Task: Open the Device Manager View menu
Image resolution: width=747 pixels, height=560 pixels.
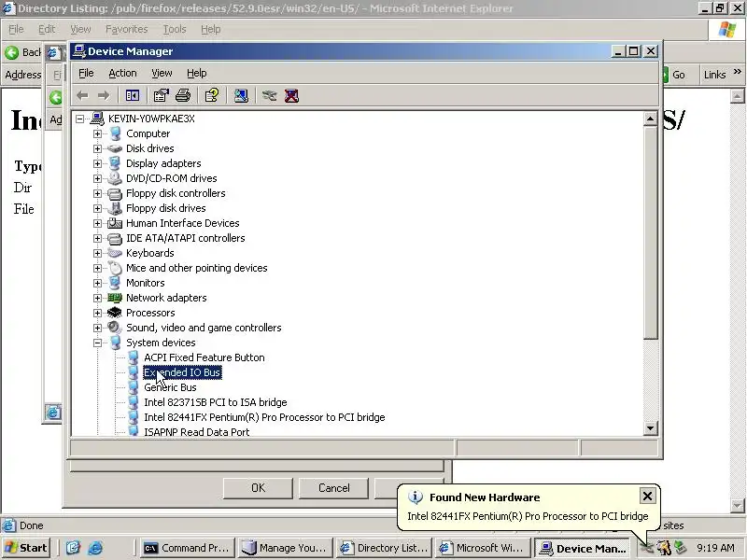Action: (162, 73)
